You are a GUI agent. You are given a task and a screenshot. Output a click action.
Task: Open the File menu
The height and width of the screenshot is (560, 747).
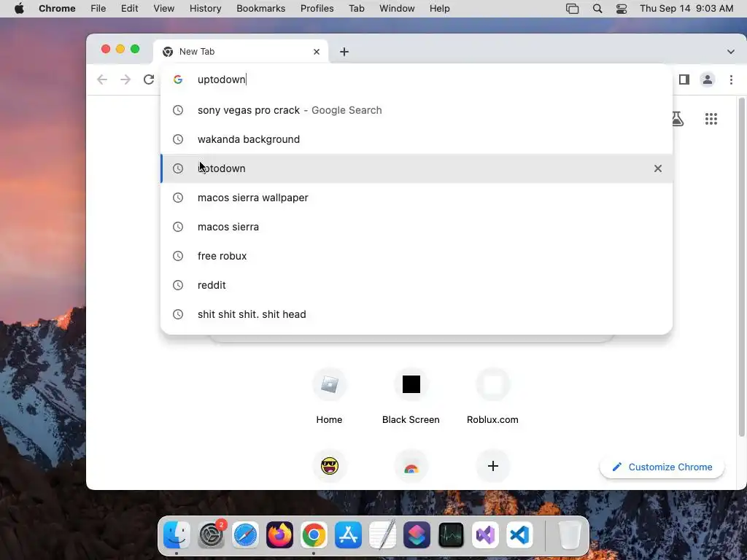(98, 9)
